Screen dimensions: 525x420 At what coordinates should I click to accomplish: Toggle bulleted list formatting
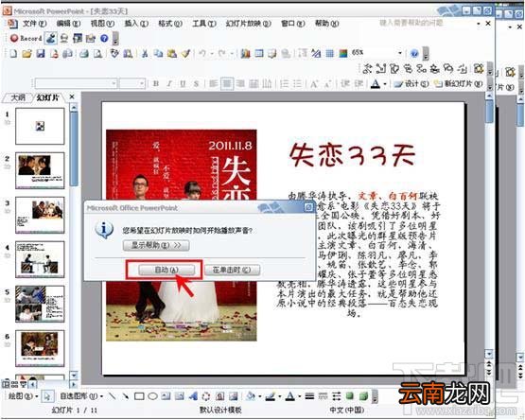(x=297, y=84)
